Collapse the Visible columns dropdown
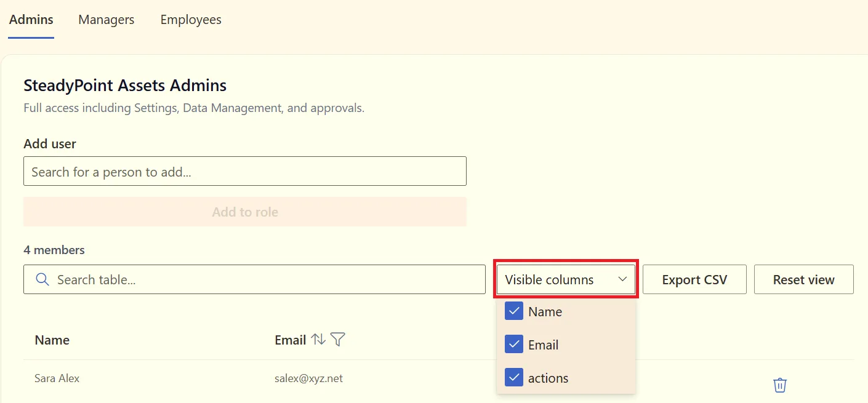The image size is (868, 403). pos(566,279)
